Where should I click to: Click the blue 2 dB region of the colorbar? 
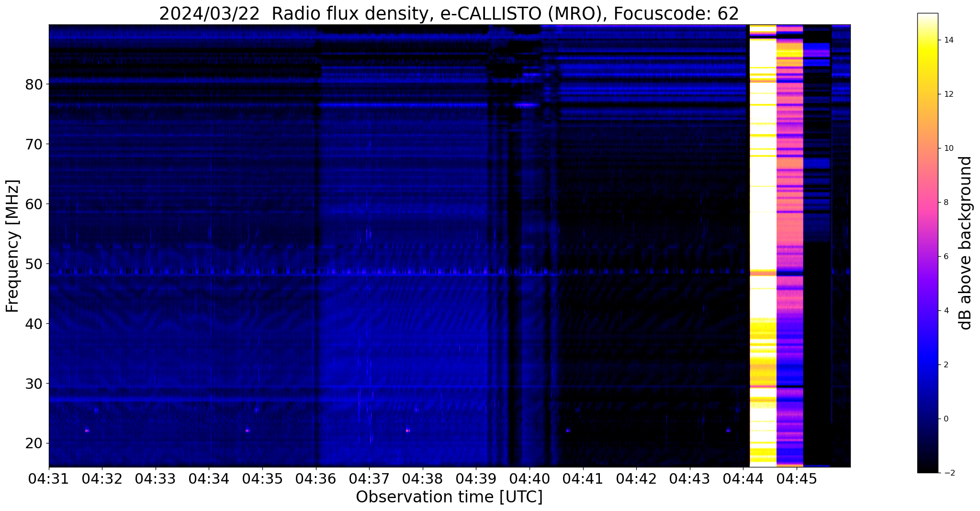click(927, 365)
